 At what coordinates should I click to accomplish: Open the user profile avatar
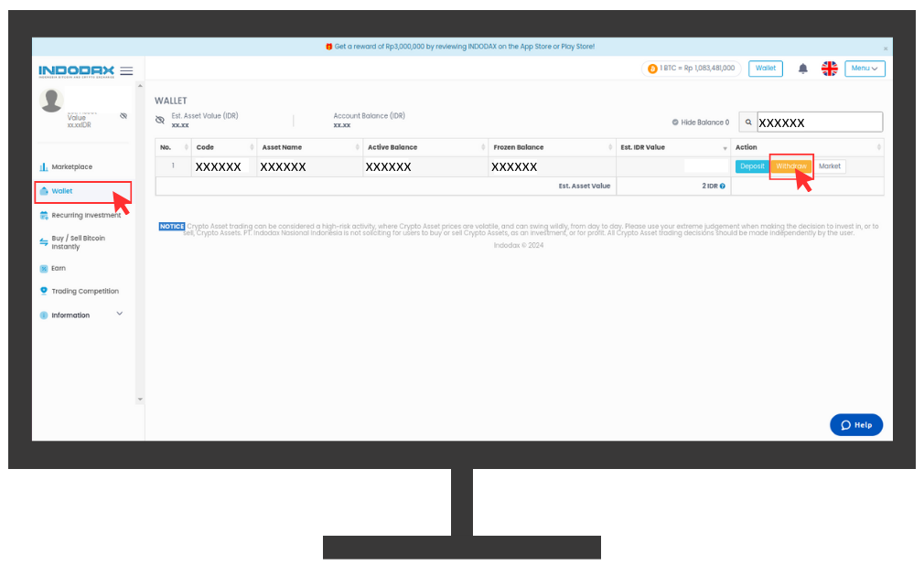[51, 101]
